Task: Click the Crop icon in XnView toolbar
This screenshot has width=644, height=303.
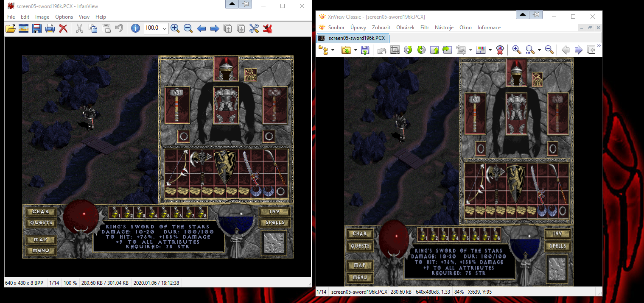Action: tap(395, 50)
